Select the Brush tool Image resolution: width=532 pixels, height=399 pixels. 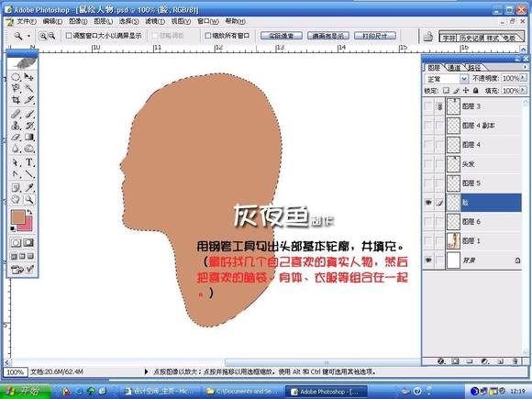pos(29,114)
